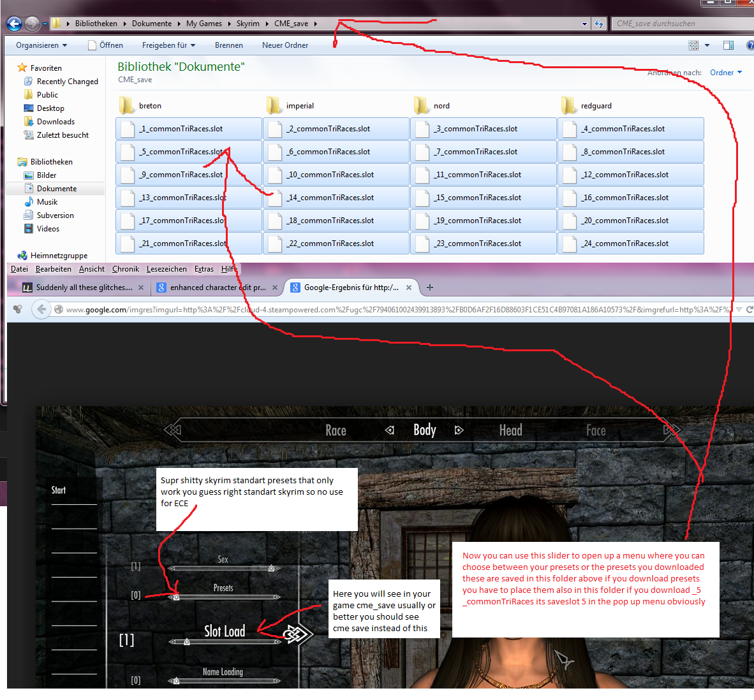Click the browser back arrow button

click(x=42, y=309)
